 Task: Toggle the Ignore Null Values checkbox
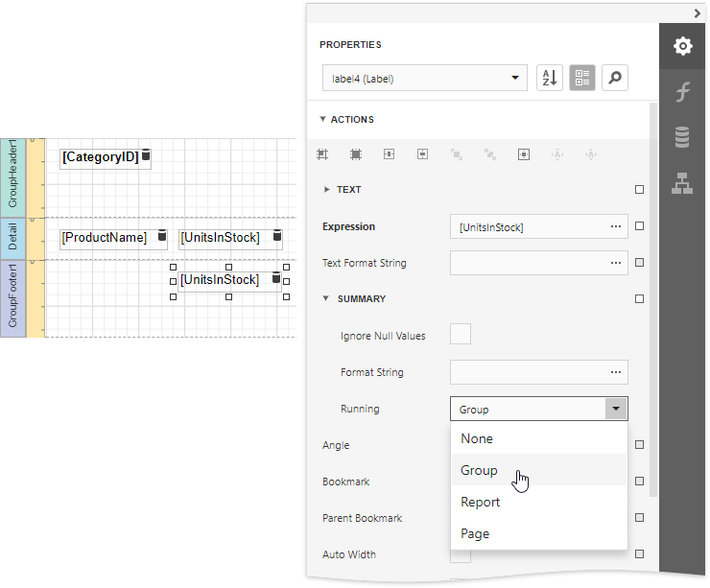tap(461, 335)
